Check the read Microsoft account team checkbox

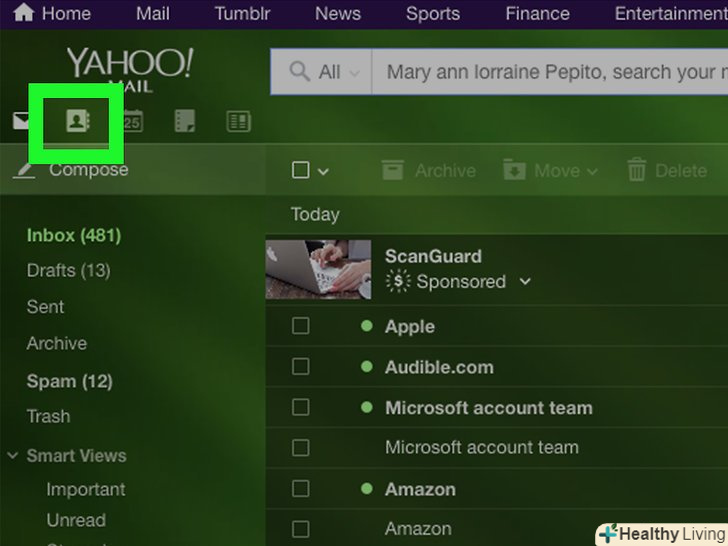[301, 448]
